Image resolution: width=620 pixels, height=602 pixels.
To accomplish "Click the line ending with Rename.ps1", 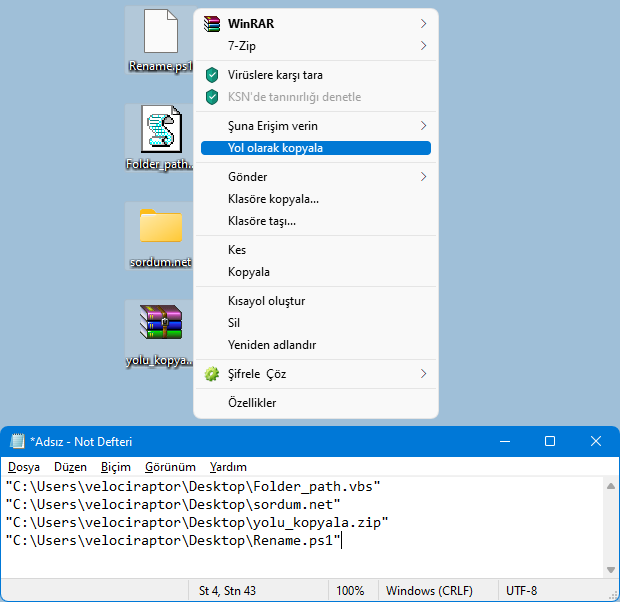I will 173,541.
